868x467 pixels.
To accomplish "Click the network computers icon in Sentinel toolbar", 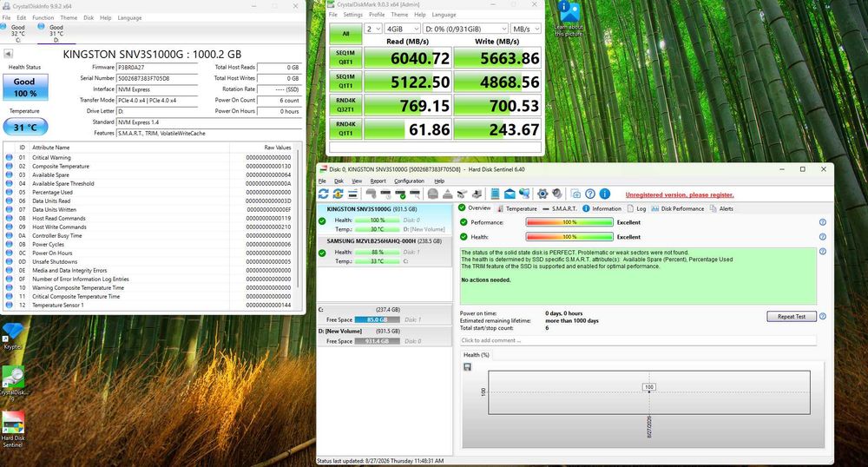I will click(524, 194).
